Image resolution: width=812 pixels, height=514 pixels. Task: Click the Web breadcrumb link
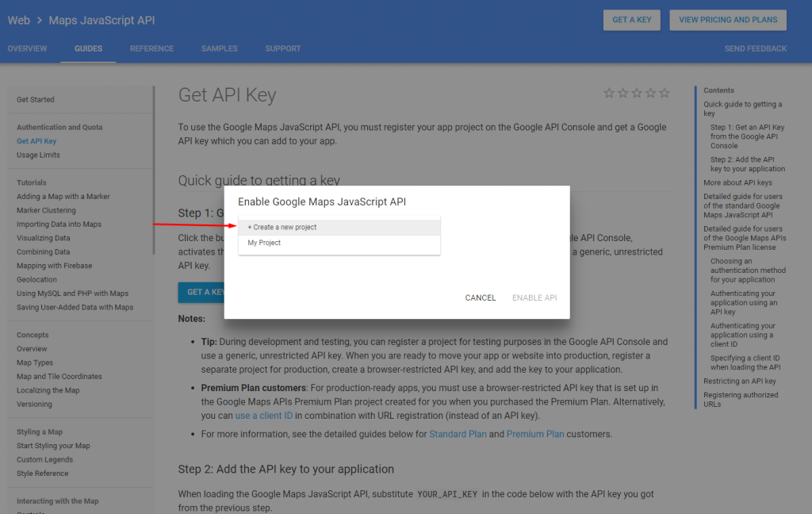[18, 20]
